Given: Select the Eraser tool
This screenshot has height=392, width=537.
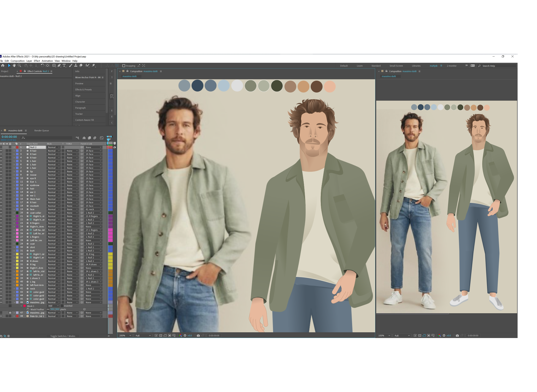Looking at the screenshot, I should tap(81, 65).
